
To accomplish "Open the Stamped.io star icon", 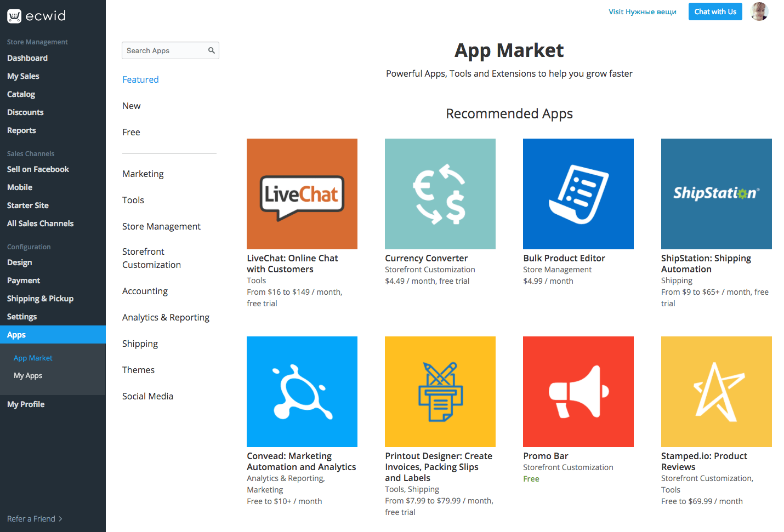I will [717, 392].
